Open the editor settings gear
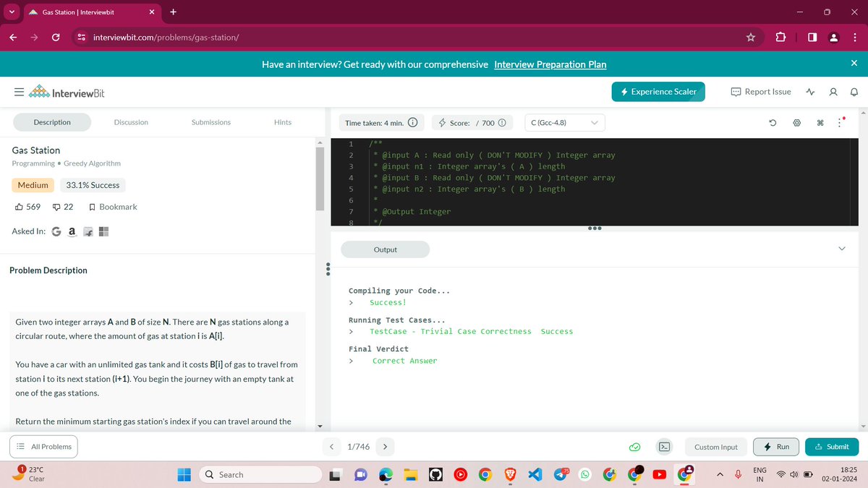868x488 pixels. [x=796, y=123]
